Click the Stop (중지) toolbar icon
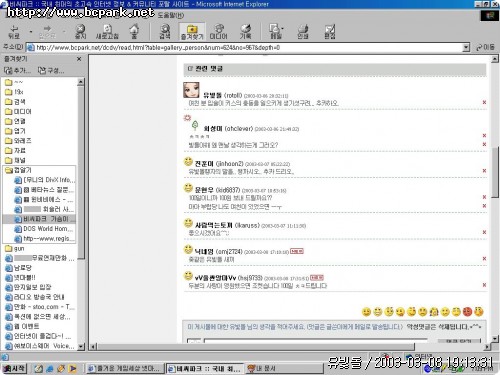Image resolution: width=500 pixels, height=375 pixels. coord(80,32)
